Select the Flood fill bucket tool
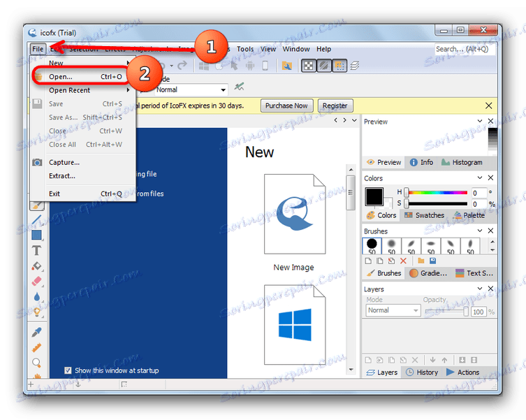526x420 pixels. (36, 266)
